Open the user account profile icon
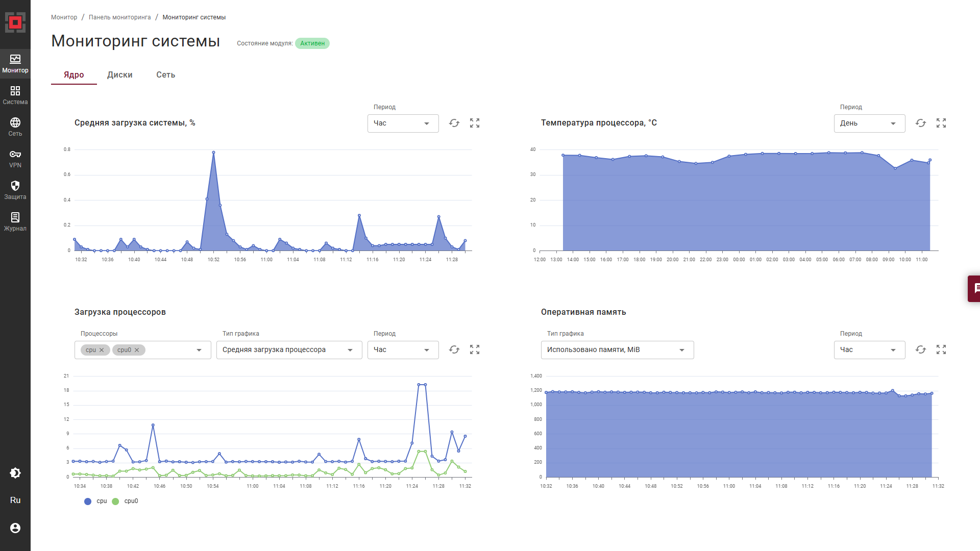Screen dimensions: 980x551 [x=15, y=528]
